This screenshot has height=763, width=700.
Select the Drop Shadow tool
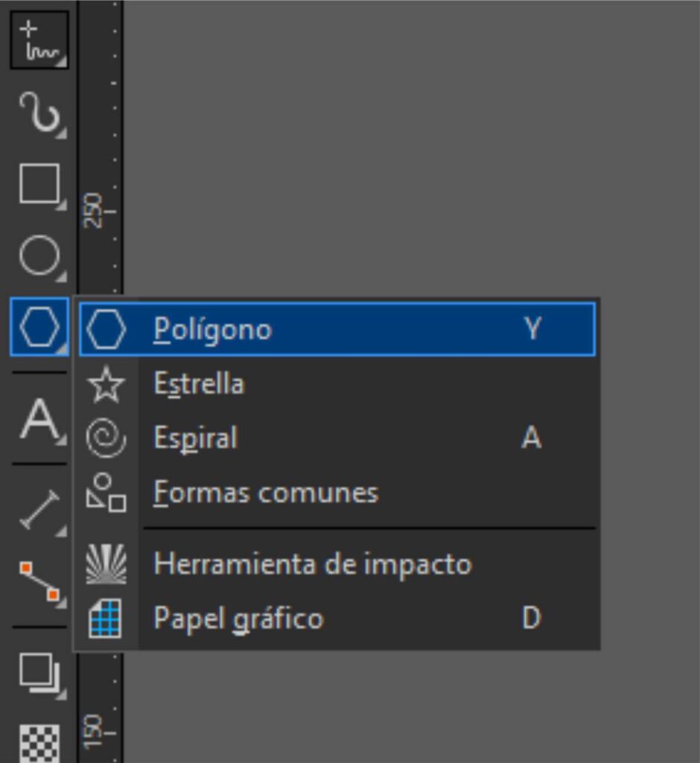tap(39, 672)
